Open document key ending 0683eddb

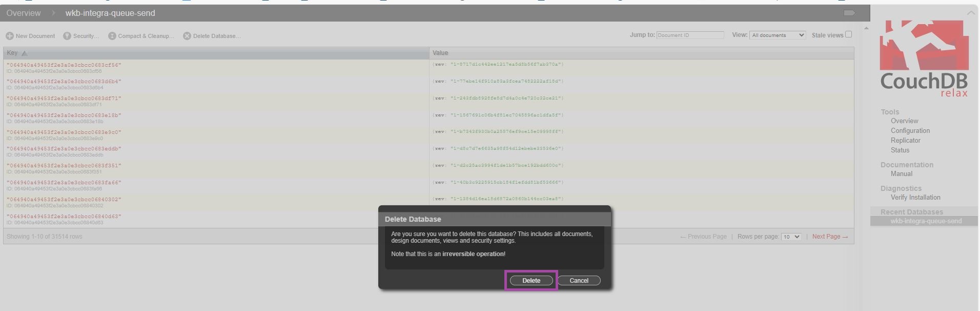tap(64, 149)
